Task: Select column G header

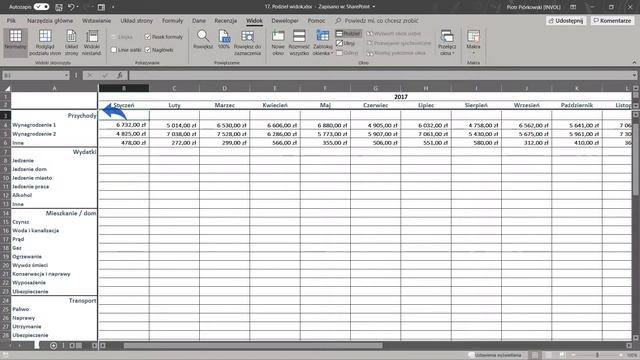Action: pos(376,88)
